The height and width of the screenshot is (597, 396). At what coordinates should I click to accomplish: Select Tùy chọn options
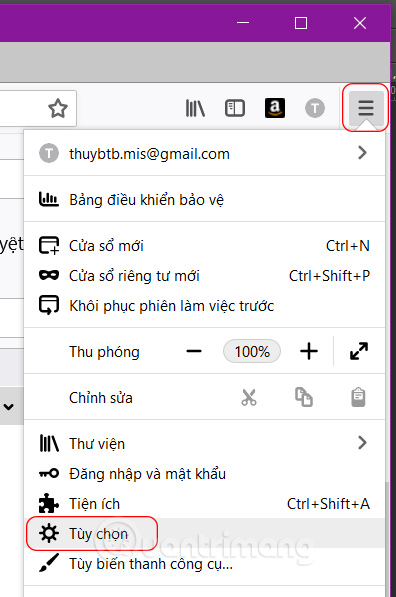click(204, 533)
